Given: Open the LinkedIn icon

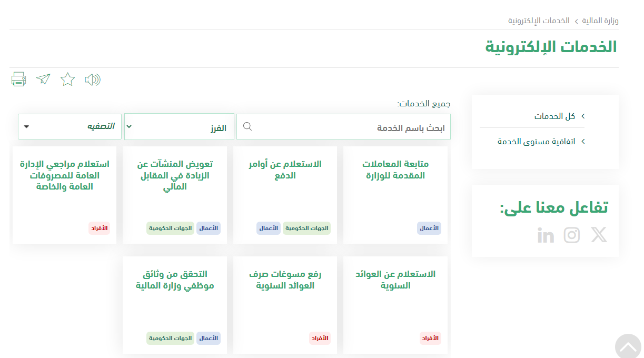Looking at the screenshot, I should 546,235.
